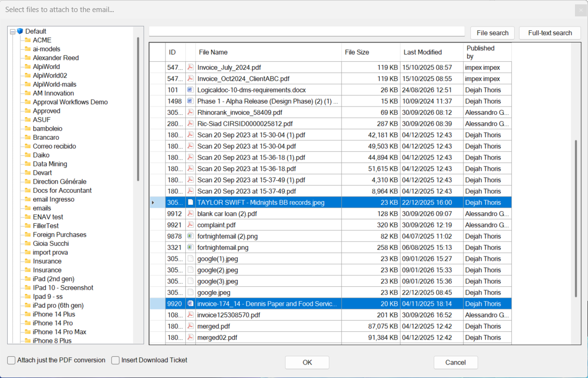Click the image icon of fortnightemail (2).png
Screen dimensions: 588x378
pyautogui.click(x=190, y=236)
